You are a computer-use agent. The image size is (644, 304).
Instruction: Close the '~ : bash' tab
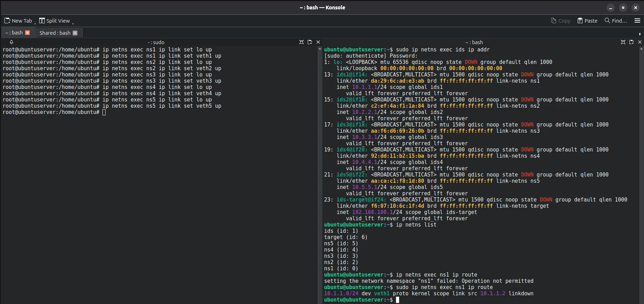[27, 33]
